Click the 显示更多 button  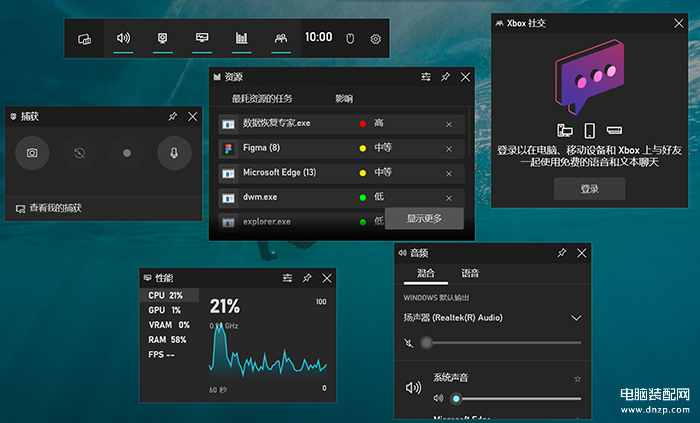tap(424, 218)
